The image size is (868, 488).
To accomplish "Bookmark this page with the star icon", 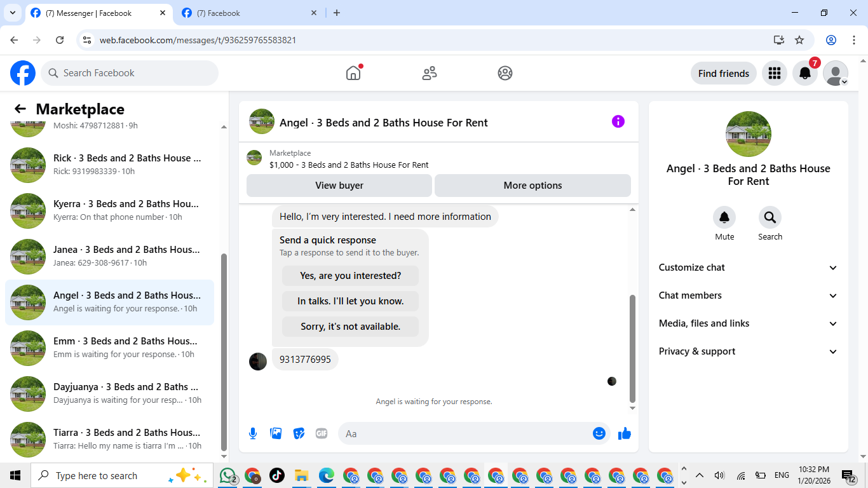I will point(799,40).
